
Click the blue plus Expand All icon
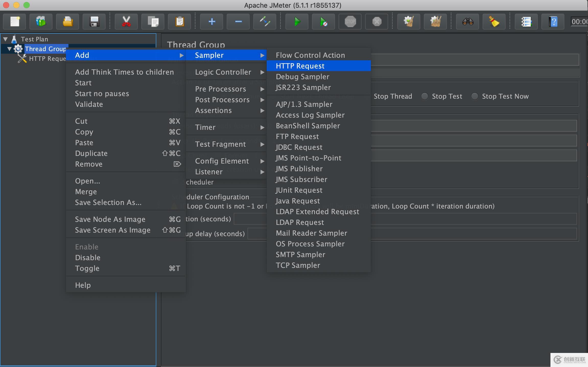pyautogui.click(x=211, y=22)
